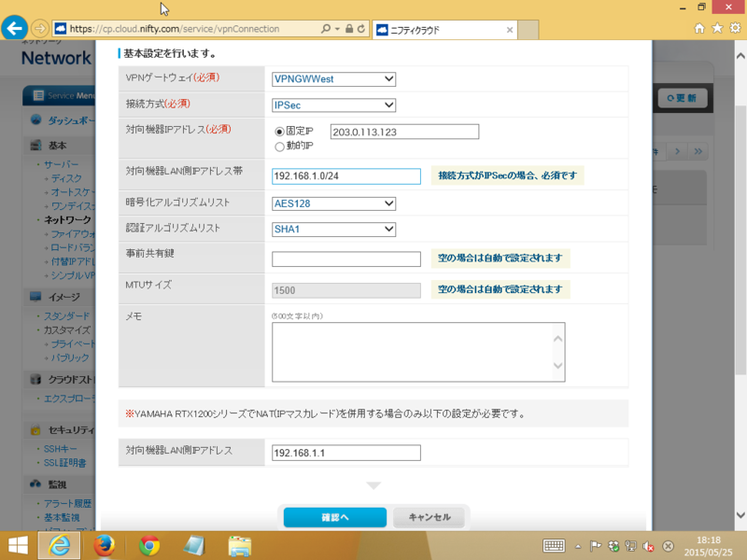Viewport: 747px width, 560px height.
Task: Launch Google Chrome from the taskbar
Action: 149,545
